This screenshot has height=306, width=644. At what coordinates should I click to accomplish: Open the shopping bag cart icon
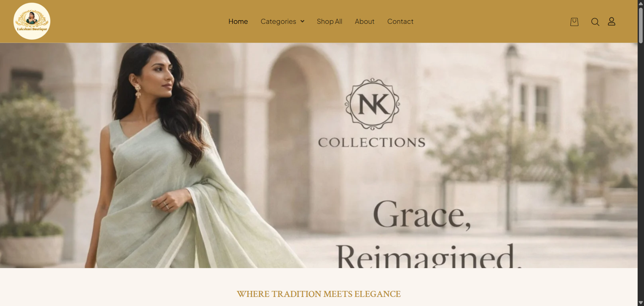tap(574, 22)
